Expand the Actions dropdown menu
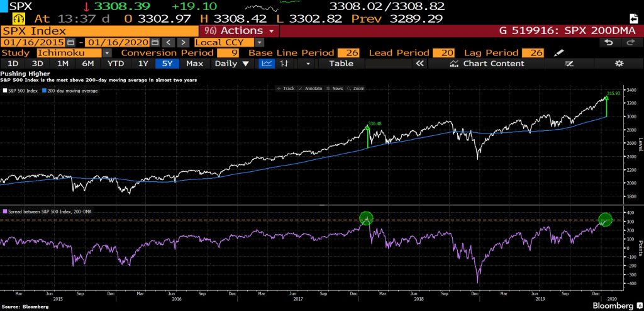This screenshot has height=311, width=644. (x=238, y=31)
